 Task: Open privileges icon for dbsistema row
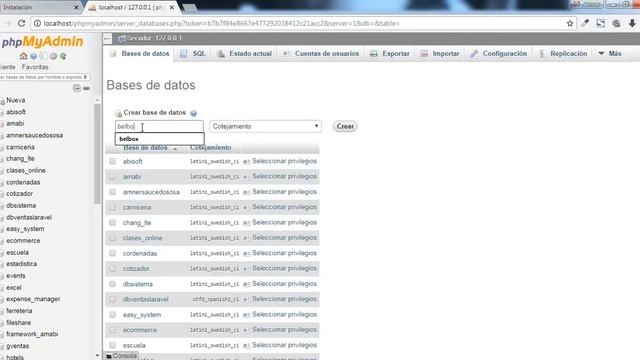click(x=246, y=284)
